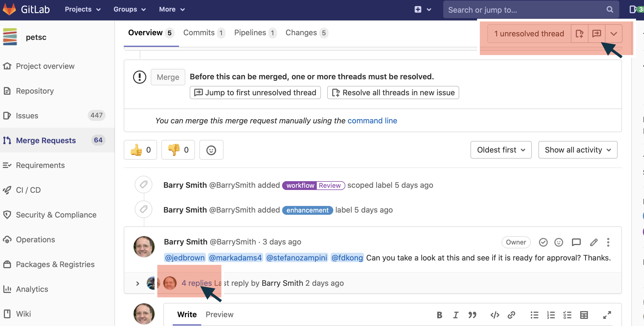644x326 pixels.
Task: Resolve thread with the checkmark icon
Action: (x=543, y=242)
